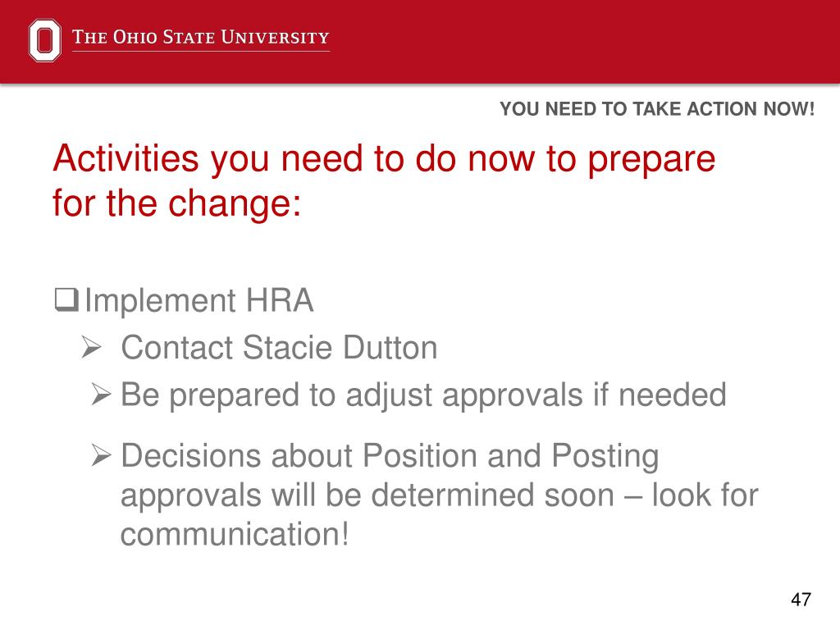The image size is (840, 630).
Task: Click the name 'Stacie Dutton'
Action: click(340, 348)
